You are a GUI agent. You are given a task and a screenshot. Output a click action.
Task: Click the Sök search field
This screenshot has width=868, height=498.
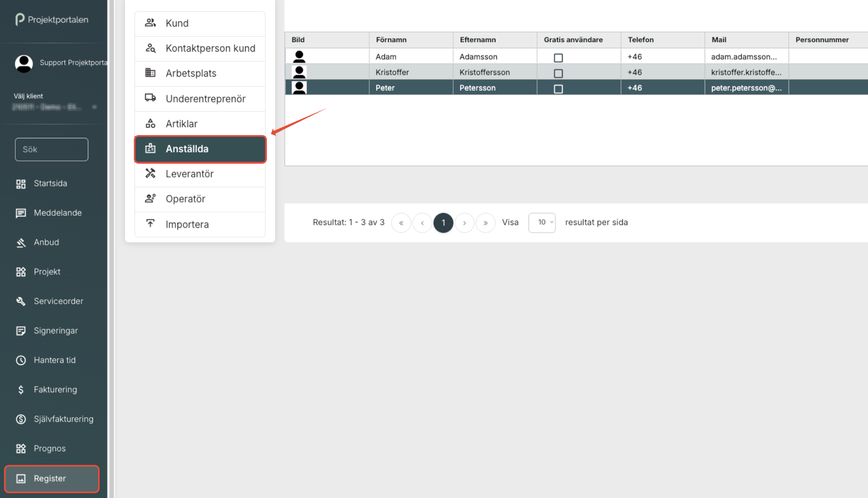point(52,150)
